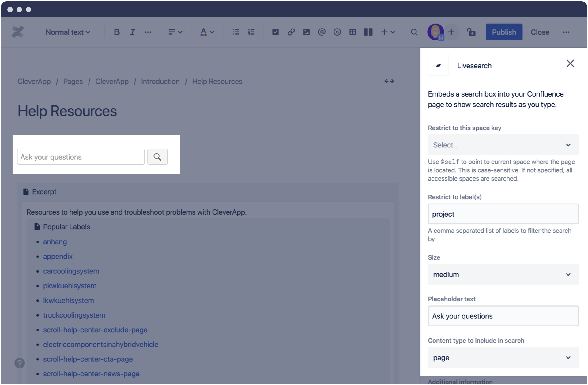This screenshot has width=588, height=385.
Task: Click the hyperlink insert icon
Action: 291,32
